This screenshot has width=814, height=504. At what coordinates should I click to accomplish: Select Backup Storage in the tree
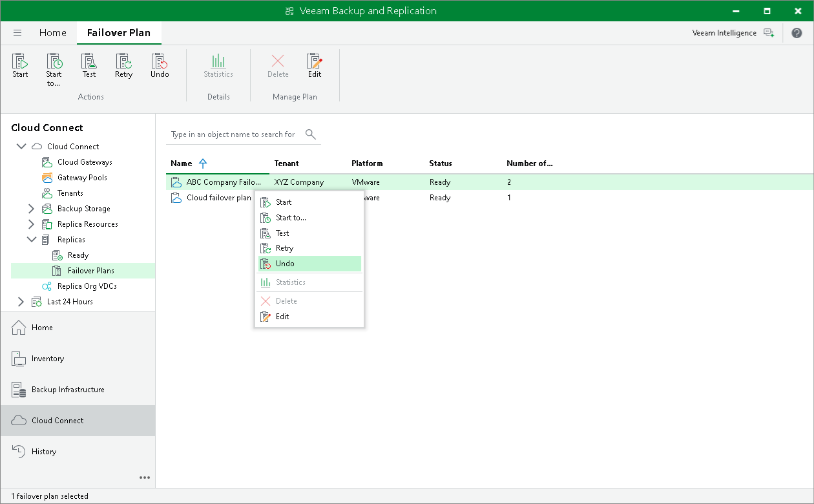tap(83, 209)
